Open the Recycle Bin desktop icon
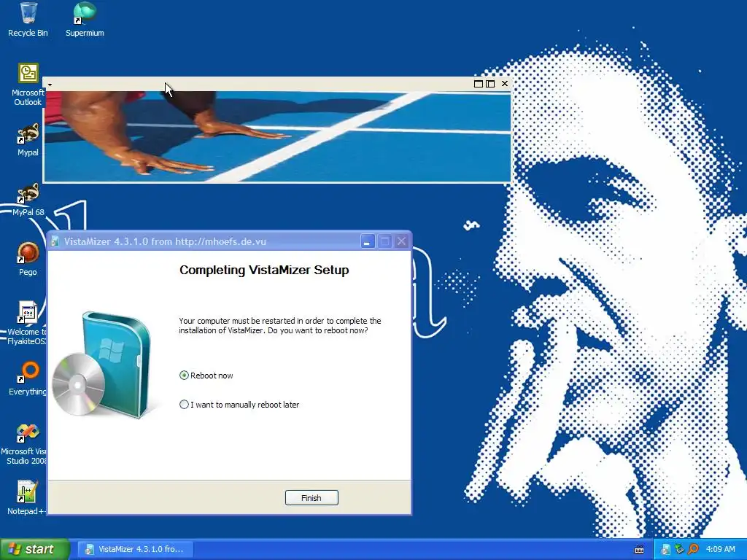Viewport: 747px width, 560px height. point(28,20)
